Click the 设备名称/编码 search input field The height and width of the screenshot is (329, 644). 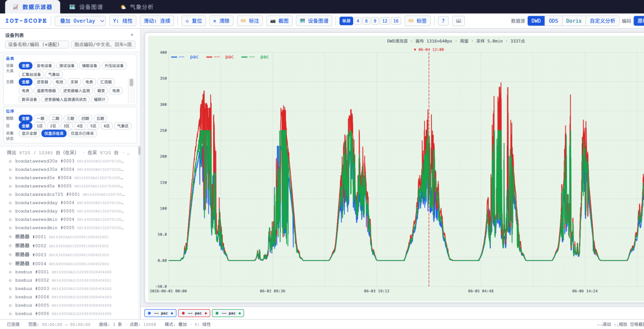[37, 44]
